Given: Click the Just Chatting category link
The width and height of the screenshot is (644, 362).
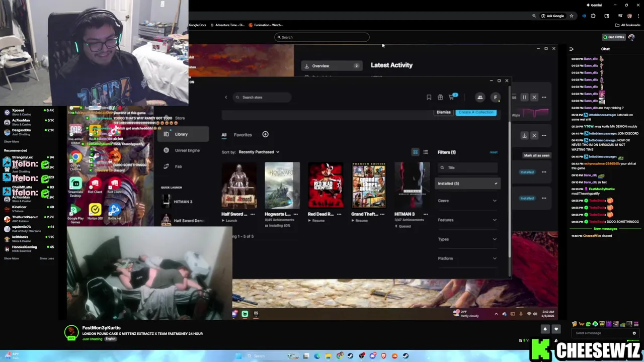Looking at the screenshot, I should tap(92, 339).
